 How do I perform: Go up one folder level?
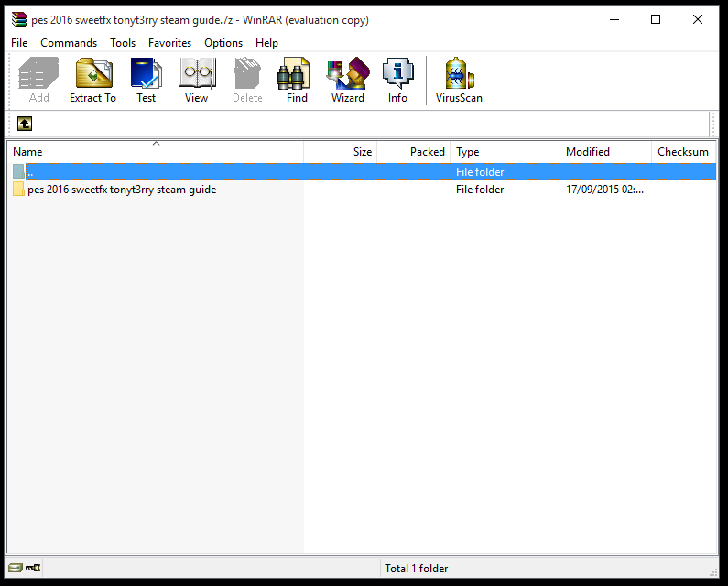(25, 124)
